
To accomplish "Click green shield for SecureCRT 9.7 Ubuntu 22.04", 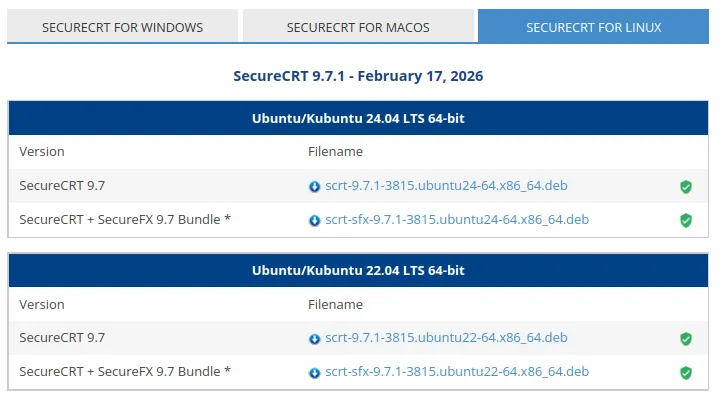I will coord(686,338).
